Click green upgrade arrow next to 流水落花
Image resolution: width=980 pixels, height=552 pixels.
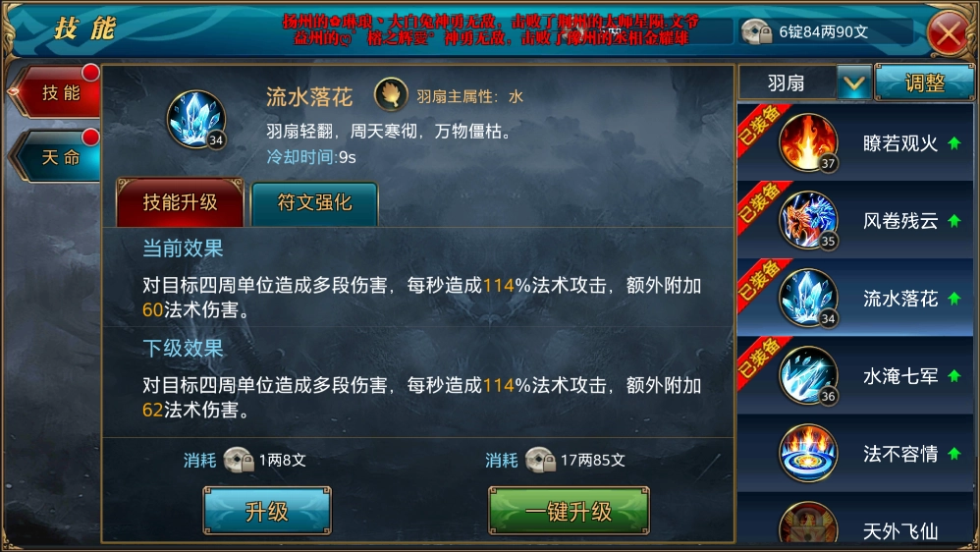coord(953,299)
